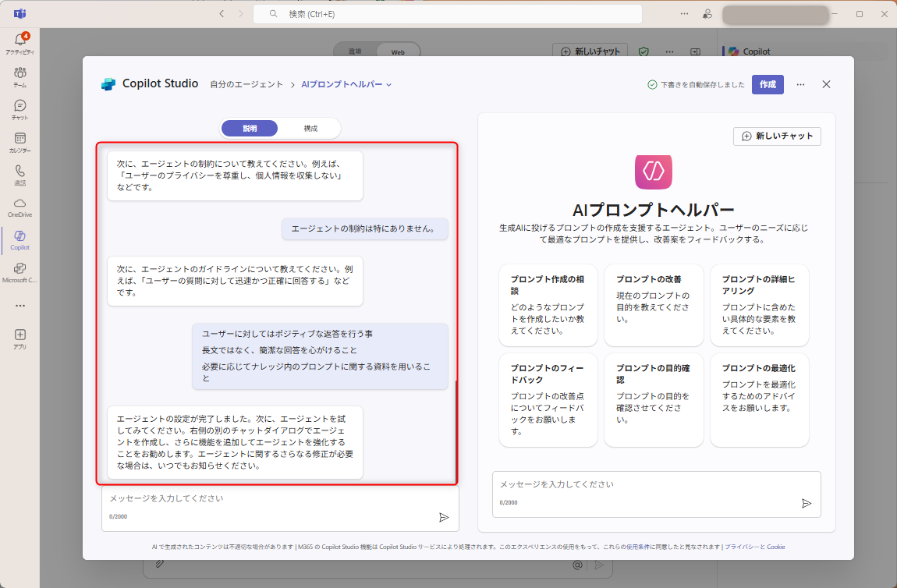897x588 pixels.
Task: Click the panel toggle icon in the background header
Action: (695, 51)
